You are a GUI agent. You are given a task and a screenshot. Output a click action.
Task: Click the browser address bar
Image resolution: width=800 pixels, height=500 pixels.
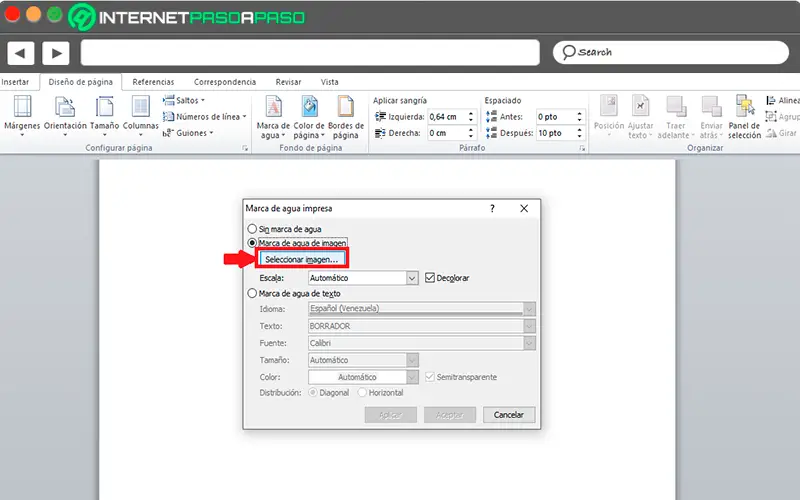(310, 53)
